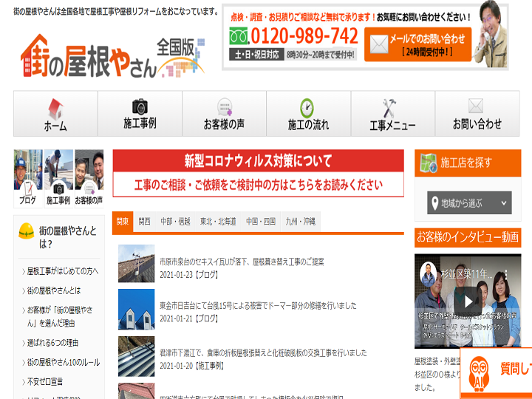Expand the 地域から選ぶ dropdown
This screenshot has width=532, height=399.
[x=469, y=202]
